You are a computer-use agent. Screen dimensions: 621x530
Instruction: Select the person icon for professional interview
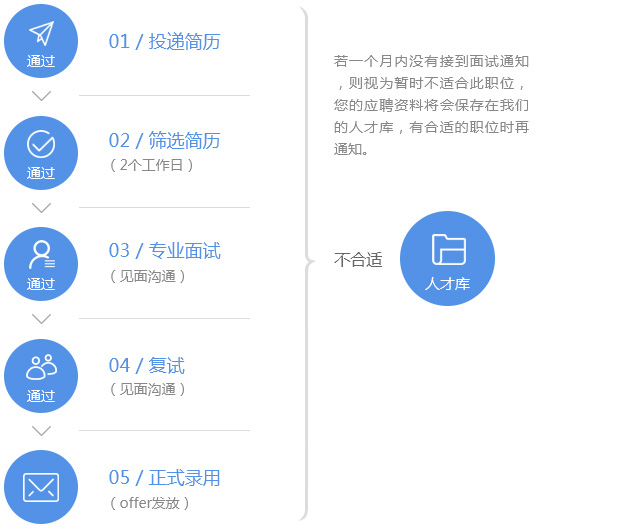click(41, 254)
